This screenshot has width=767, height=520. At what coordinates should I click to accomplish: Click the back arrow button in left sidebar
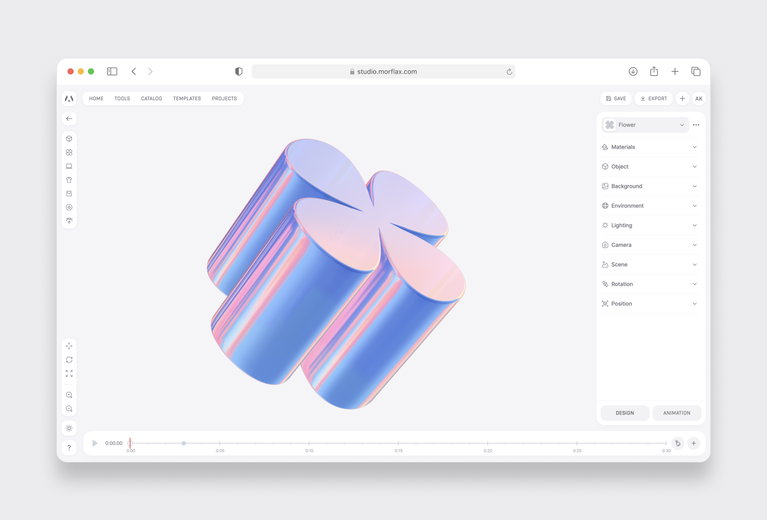click(69, 118)
